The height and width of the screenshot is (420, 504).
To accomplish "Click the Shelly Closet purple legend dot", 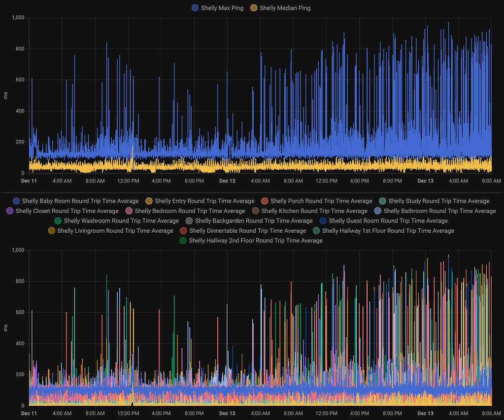I will (10, 211).
